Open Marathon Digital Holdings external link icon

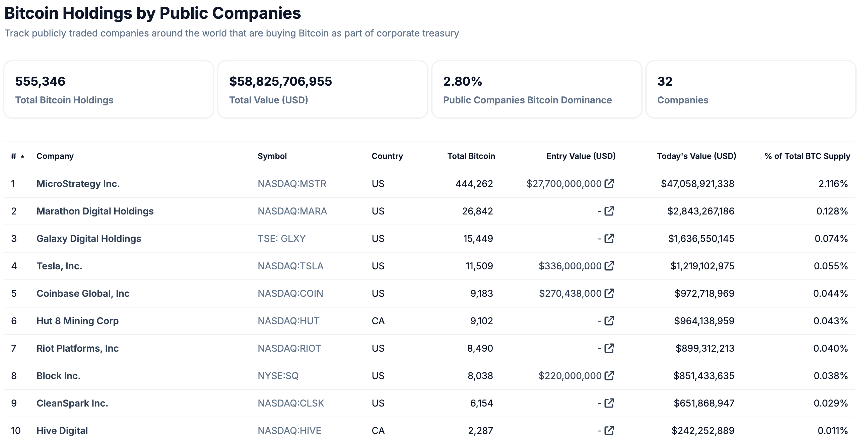point(609,211)
